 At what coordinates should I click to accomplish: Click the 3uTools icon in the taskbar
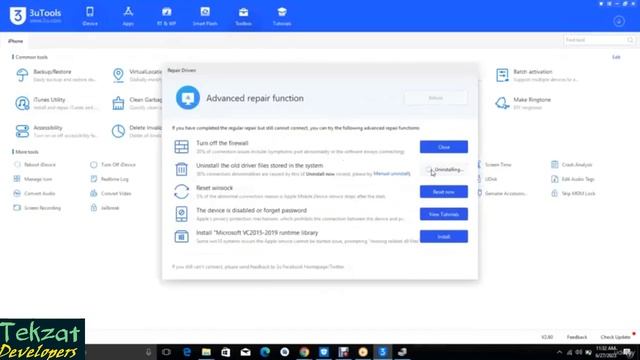(382, 352)
